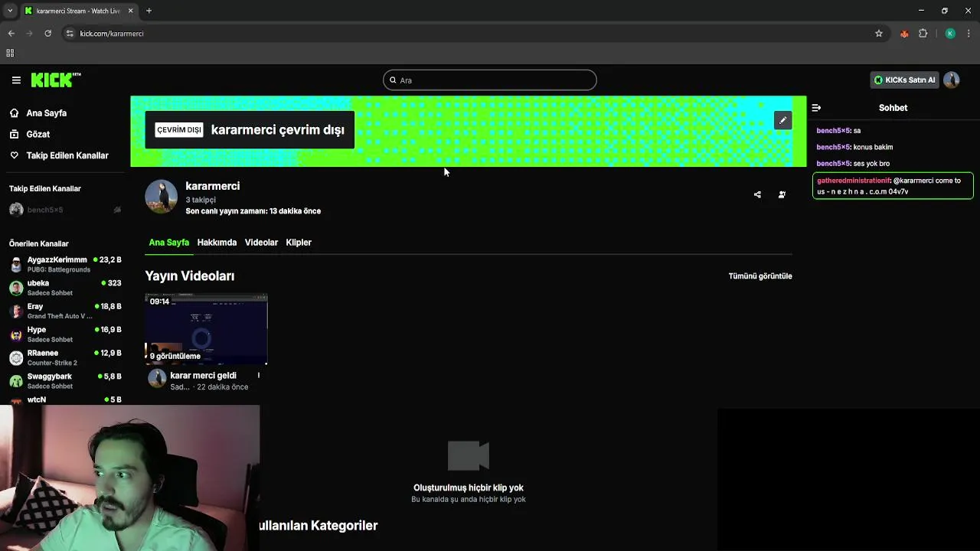Click the avatar beside karar merci geldi
The height and width of the screenshot is (551, 980).
coord(157,379)
